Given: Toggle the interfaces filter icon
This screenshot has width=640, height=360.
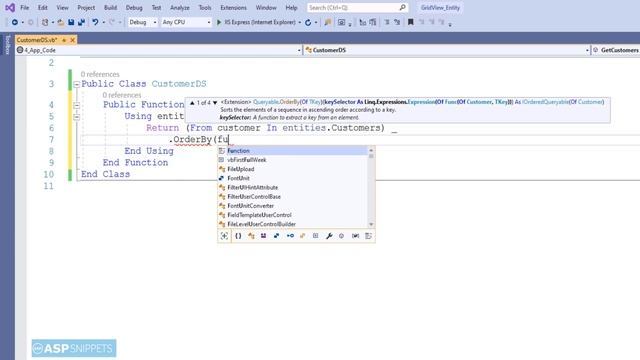Looking at the screenshot, I should tap(290, 236).
